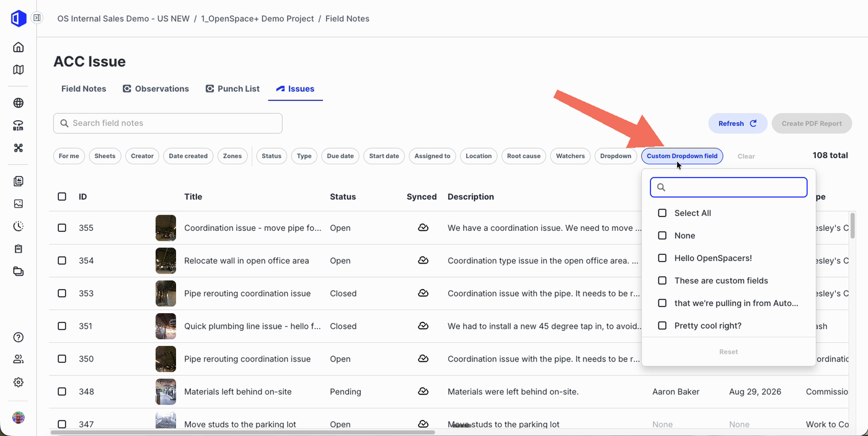Open the Status filter dropdown

click(272, 156)
